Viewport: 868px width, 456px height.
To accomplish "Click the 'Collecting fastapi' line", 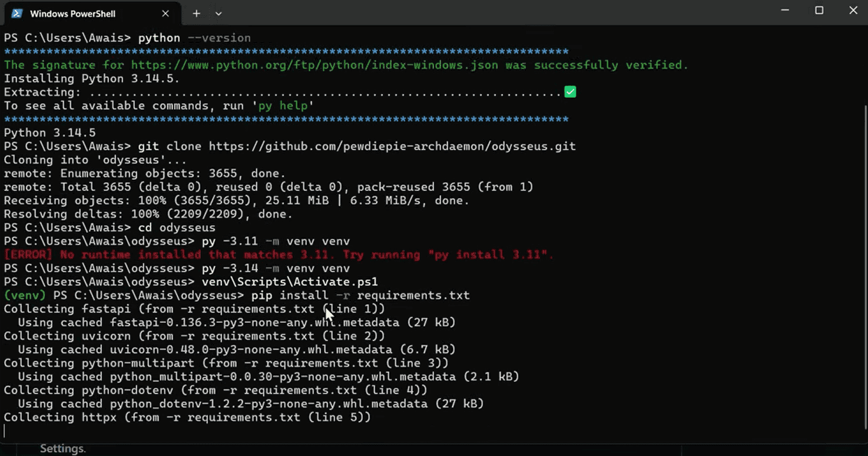I will click(194, 309).
